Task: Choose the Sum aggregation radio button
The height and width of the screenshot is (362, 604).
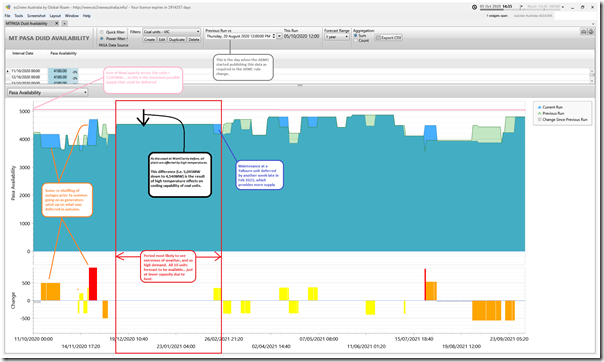Action: pos(356,35)
